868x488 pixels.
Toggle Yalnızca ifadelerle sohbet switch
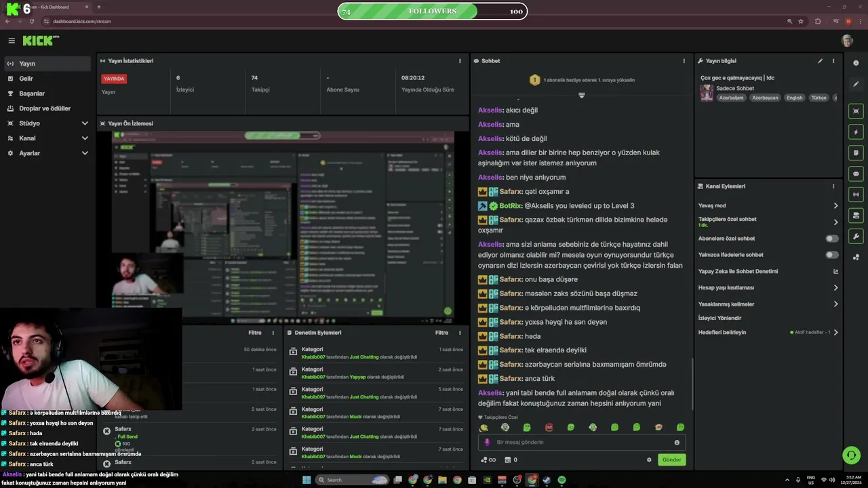coord(832,255)
